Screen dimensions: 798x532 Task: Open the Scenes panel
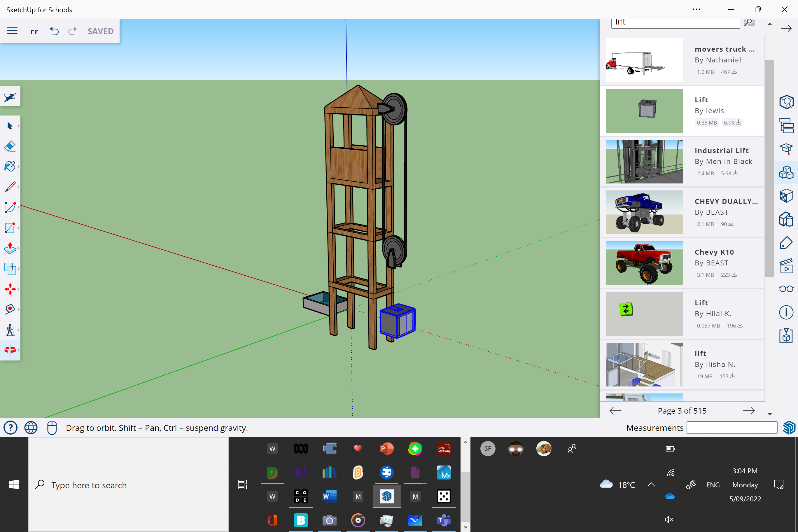pyautogui.click(x=786, y=266)
